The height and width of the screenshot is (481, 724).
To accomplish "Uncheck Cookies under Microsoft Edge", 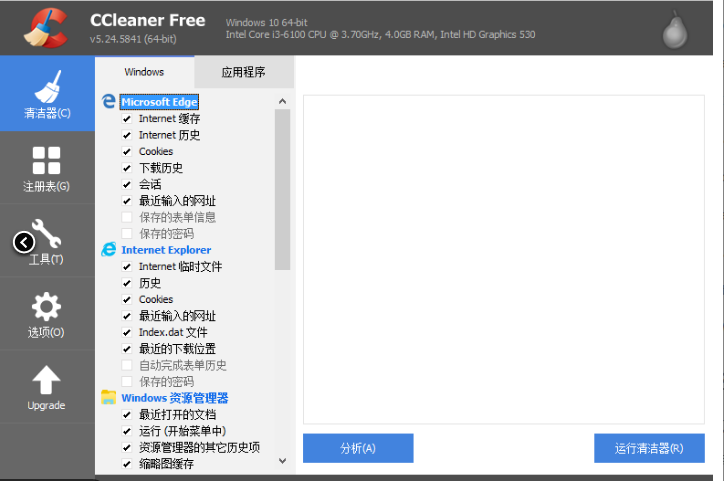I will point(127,152).
